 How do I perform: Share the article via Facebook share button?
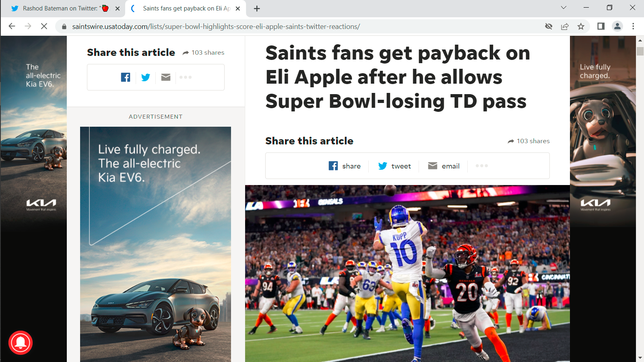[345, 166]
